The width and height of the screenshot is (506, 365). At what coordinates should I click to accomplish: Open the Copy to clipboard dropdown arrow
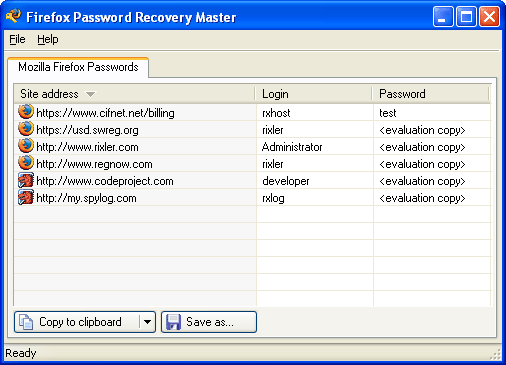click(x=147, y=322)
